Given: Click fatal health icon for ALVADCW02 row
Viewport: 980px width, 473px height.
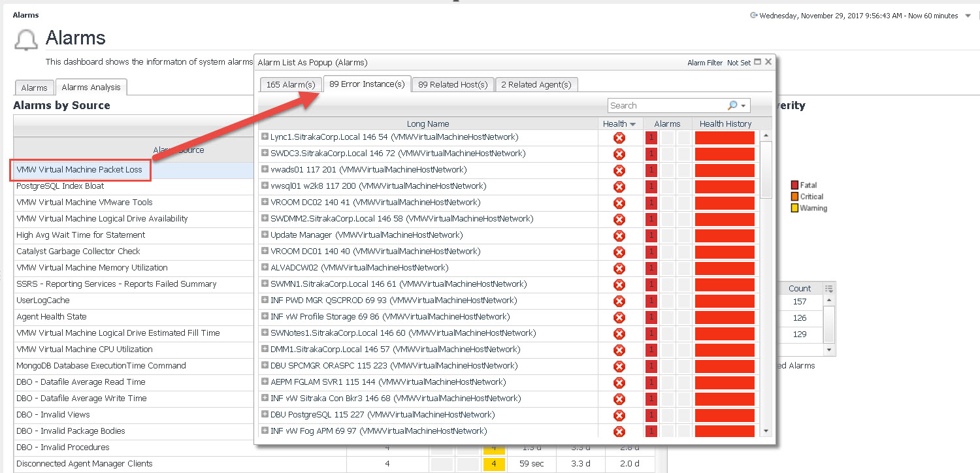Looking at the screenshot, I should tap(619, 269).
